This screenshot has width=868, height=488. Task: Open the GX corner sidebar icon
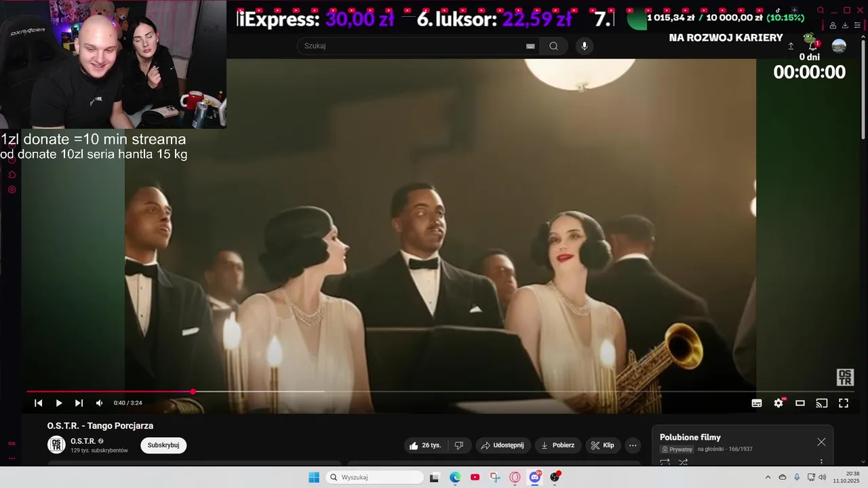[12, 443]
